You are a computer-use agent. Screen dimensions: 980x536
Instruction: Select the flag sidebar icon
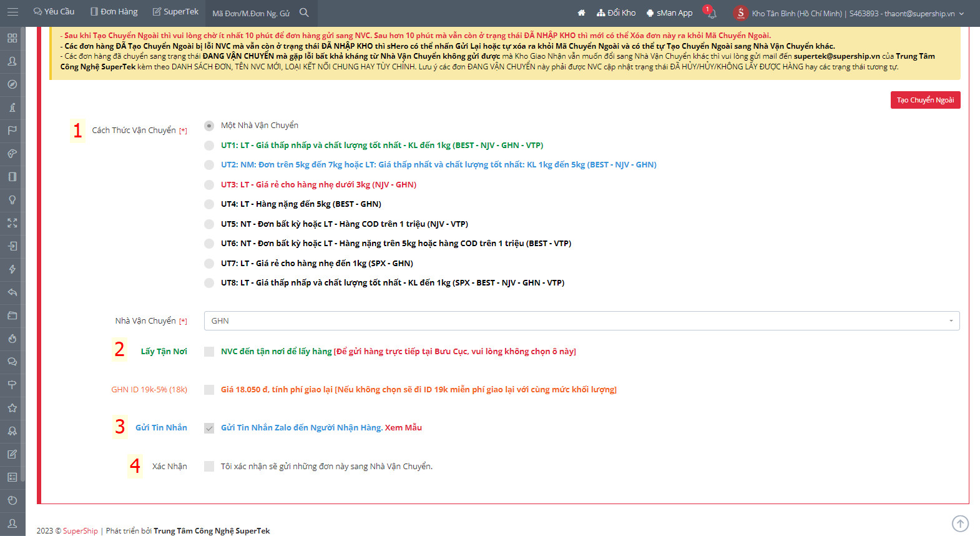(12, 131)
